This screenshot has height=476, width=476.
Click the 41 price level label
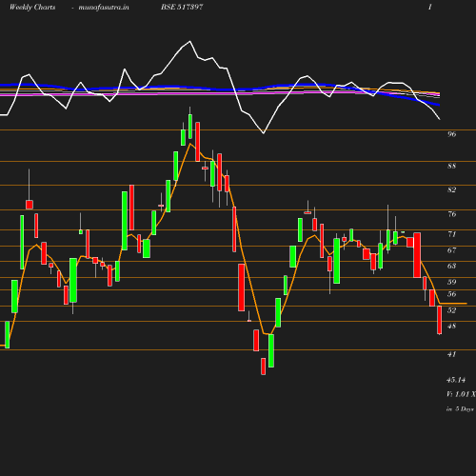(451, 354)
